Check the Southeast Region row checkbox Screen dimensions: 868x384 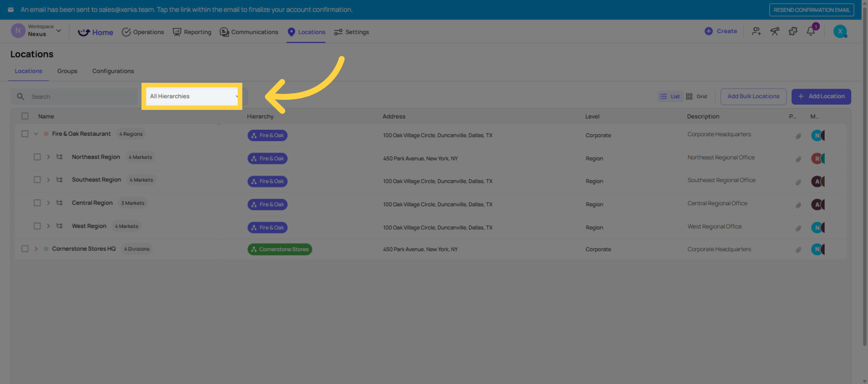coord(37,180)
